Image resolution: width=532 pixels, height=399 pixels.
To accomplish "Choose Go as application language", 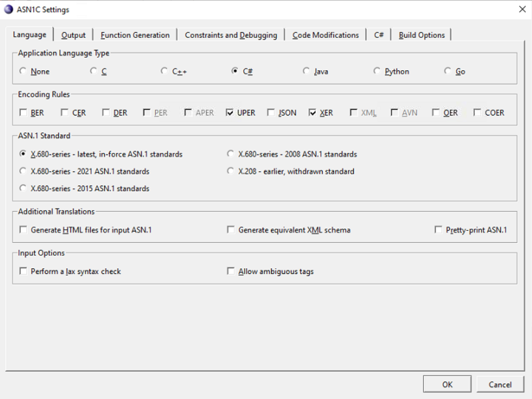I will coord(448,71).
